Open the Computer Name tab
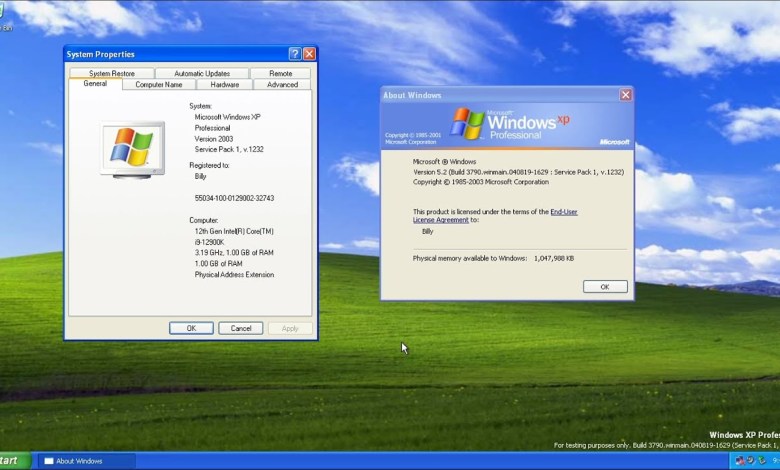 point(159,85)
